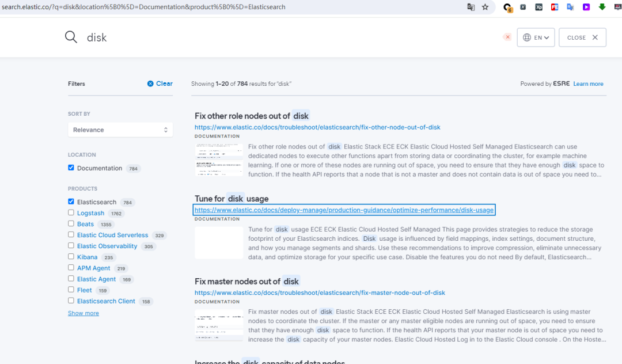Open the purple play button extension
The width and height of the screenshot is (622, 364).
[586, 7]
